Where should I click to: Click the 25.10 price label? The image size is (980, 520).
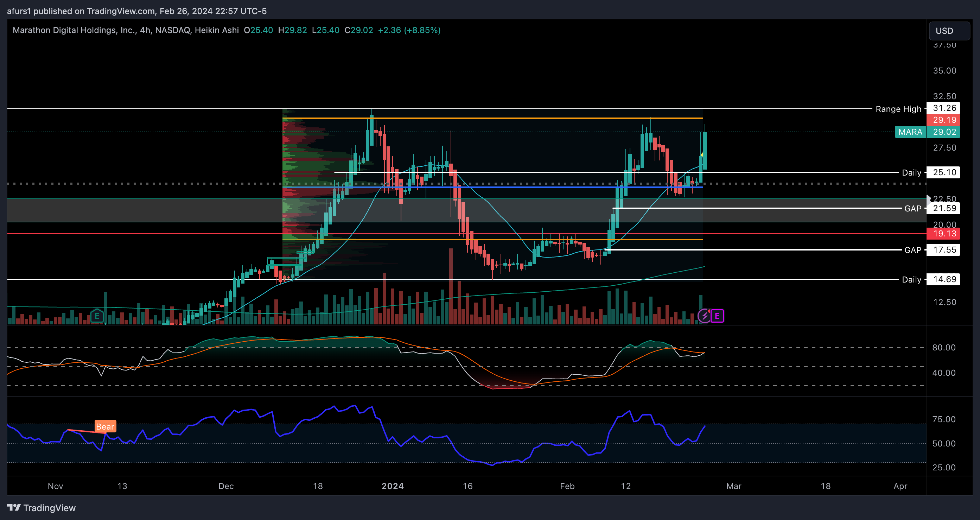pyautogui.click(x=944, y=172)
